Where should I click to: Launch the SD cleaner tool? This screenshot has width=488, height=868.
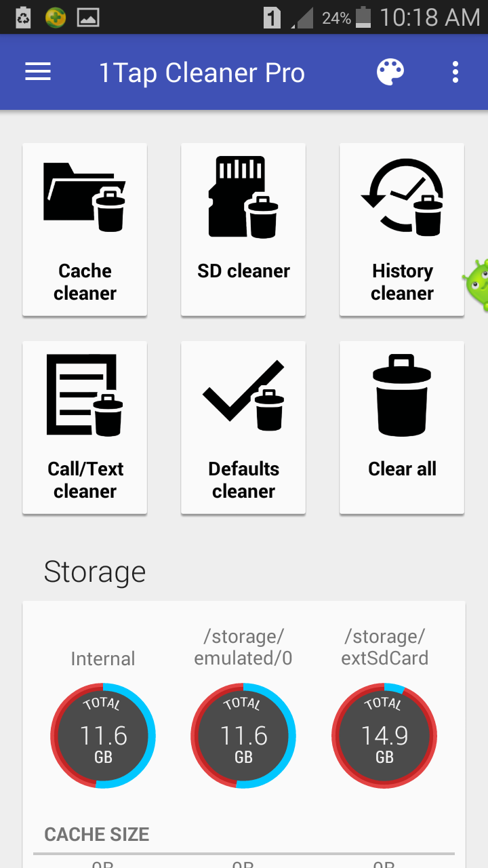click(243, 229)
